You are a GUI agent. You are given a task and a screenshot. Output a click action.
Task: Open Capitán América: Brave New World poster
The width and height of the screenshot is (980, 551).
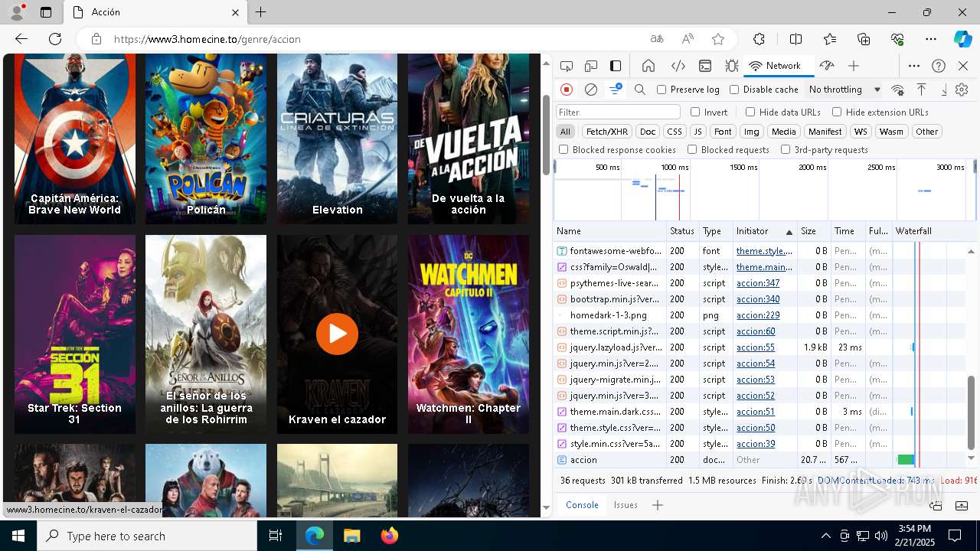(x=75, y=139)
